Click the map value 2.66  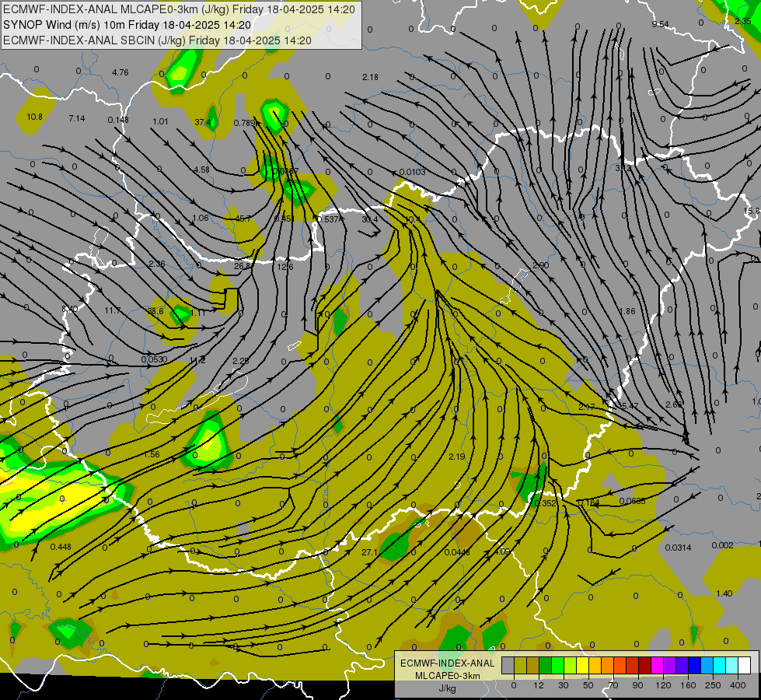click(x=674, y=404)
